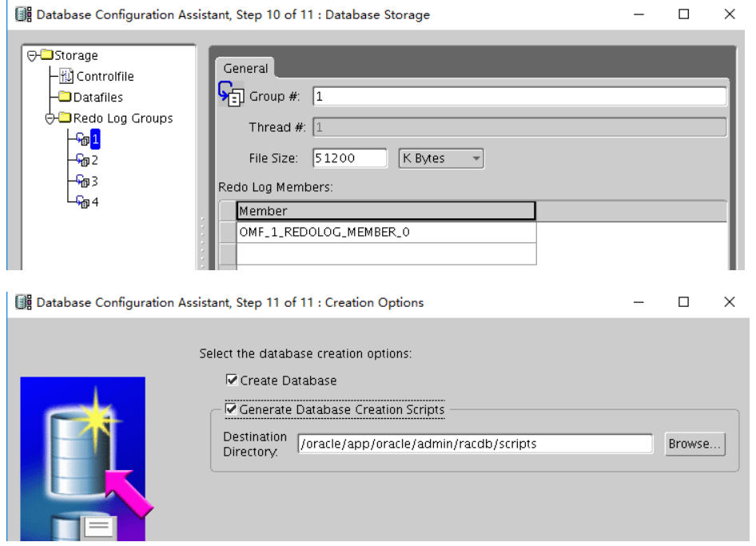The height and width of the screenshot is (546, 756).
Task: Click the DBCA icon in Step 10 title bar
Action: point(23,14)
